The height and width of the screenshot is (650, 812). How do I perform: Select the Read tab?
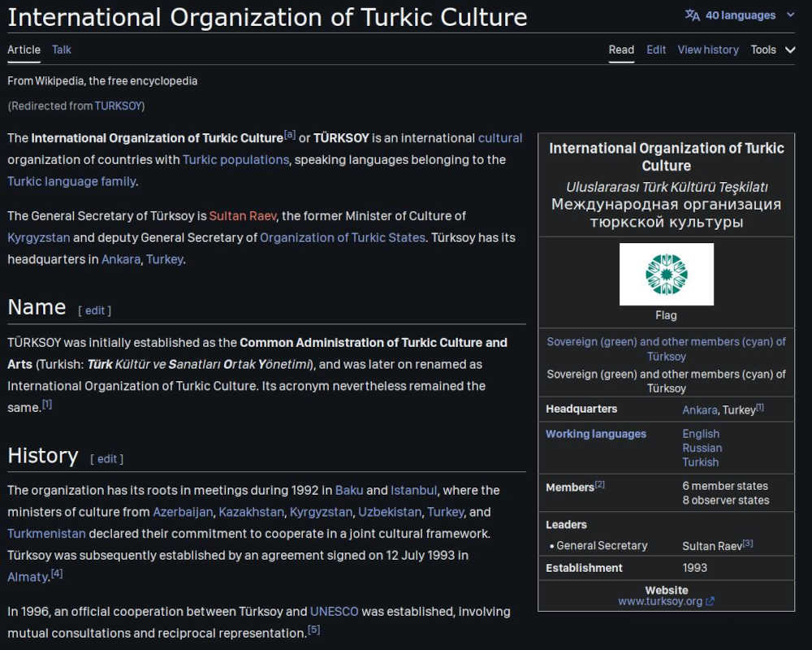621,50
